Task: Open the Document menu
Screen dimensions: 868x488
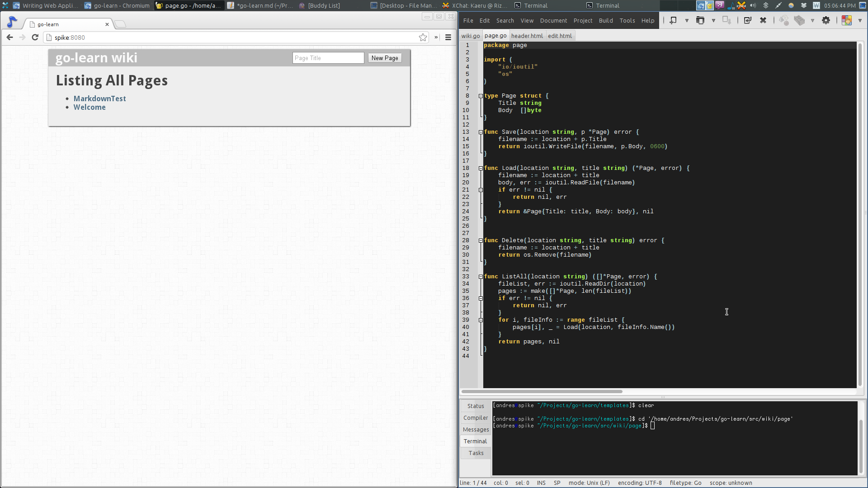Action: (x=553, y=20)
